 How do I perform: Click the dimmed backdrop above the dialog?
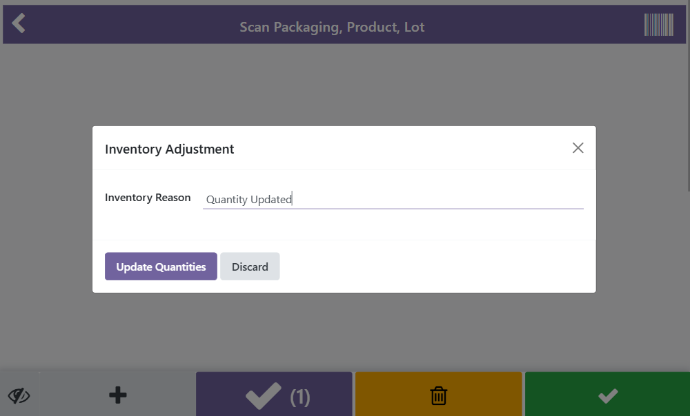click(x=345, y=85)
